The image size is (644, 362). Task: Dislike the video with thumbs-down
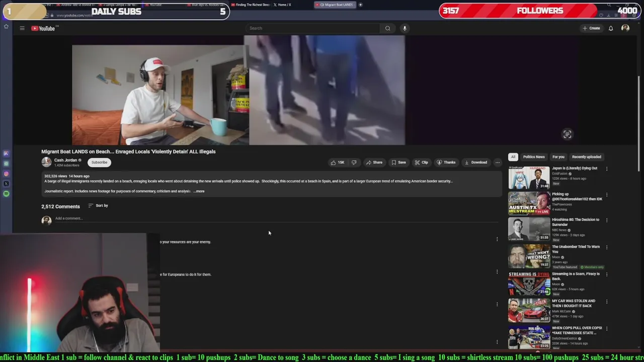click(354, 162)
